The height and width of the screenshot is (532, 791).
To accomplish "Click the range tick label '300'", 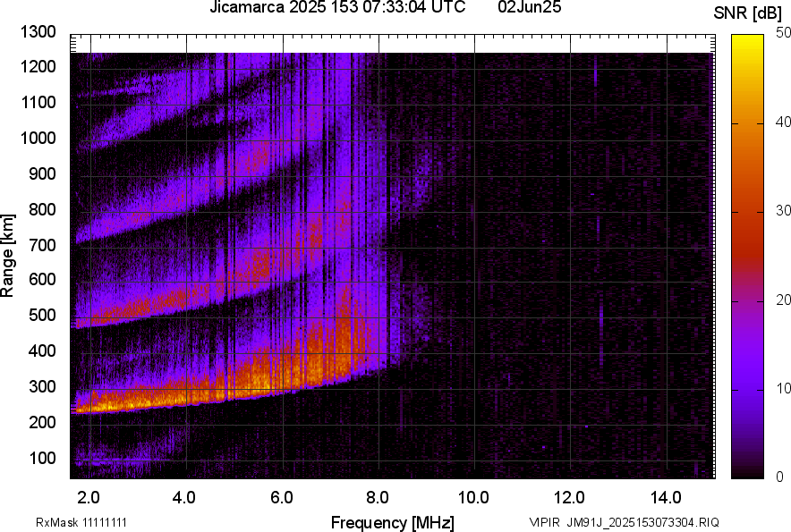I will pyautogui.click(x=42, y=387).
